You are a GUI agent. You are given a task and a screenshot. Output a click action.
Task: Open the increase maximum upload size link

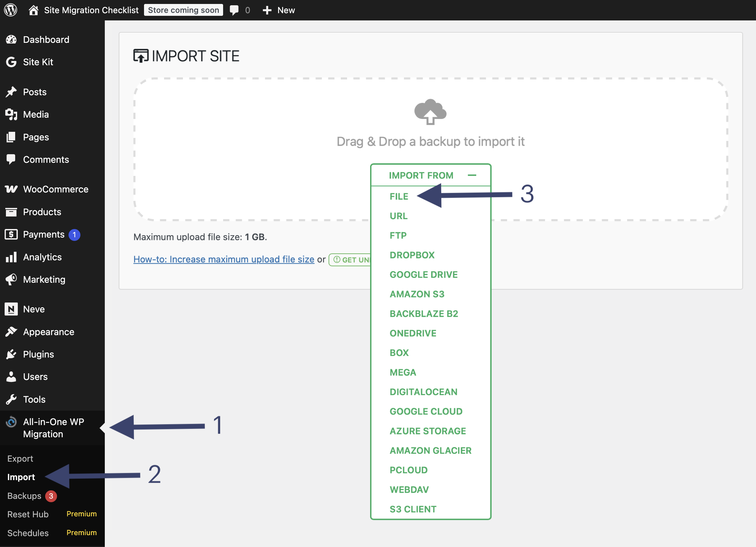224,259
